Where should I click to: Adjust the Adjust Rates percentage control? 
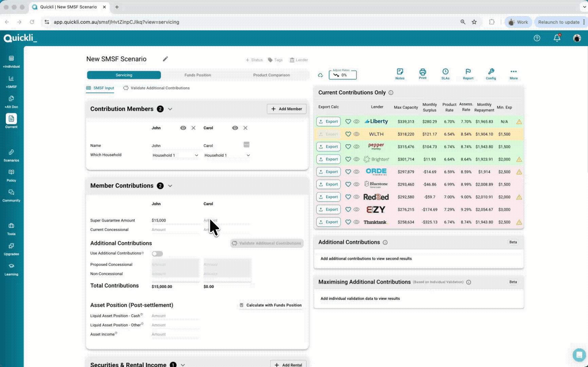tap(342, 75)
